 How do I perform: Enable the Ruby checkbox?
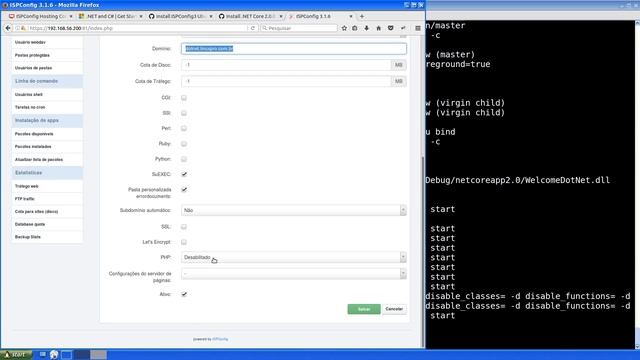pos(184,144)
